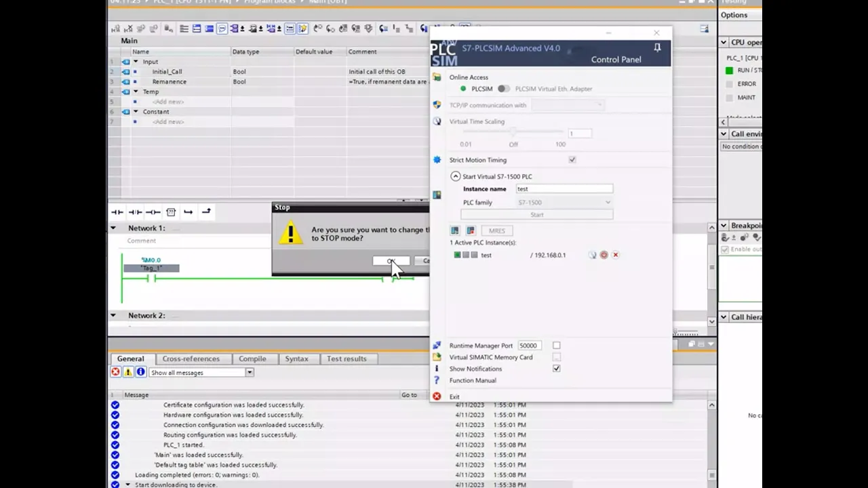Click the message list vertical scrollbar
The width and height of the screenshot is (868, 488).
tap(711, 444)
